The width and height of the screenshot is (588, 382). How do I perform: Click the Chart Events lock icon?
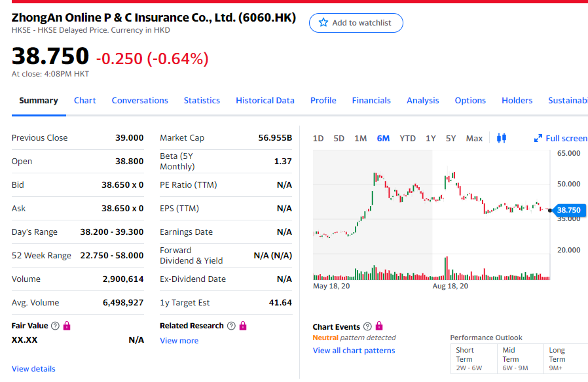pos(379,326)
